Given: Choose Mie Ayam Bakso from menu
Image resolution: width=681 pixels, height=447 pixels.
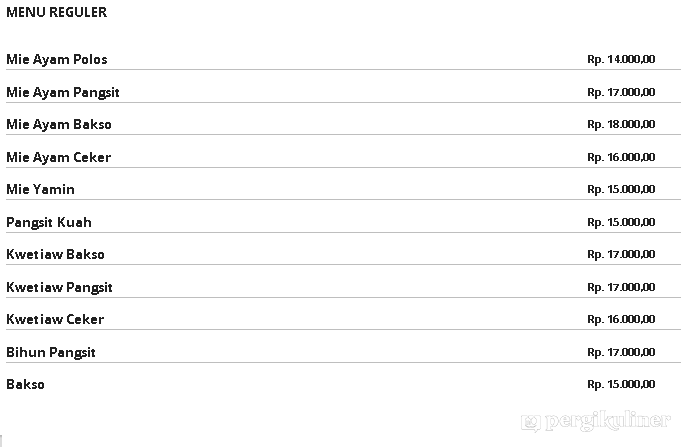Looking at the screenshot, I should (x=59, y=125).
